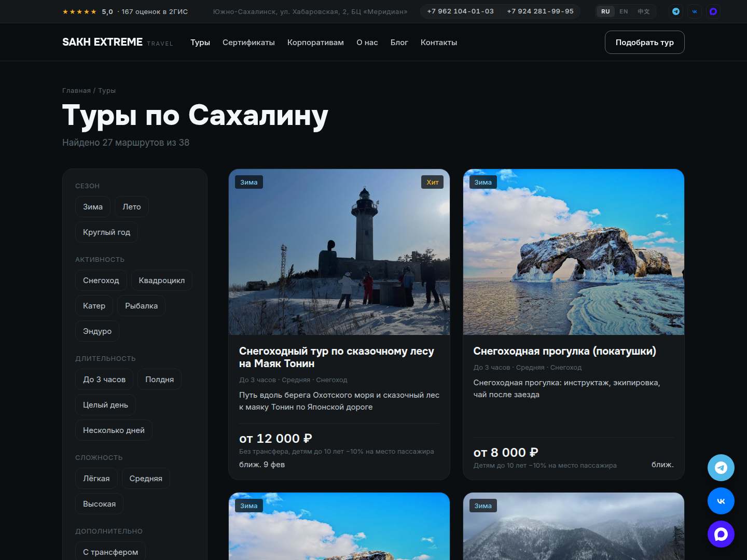Open floating Telegram chat button
The height and width of the screenshot is (560, 747).
[721, 468]
